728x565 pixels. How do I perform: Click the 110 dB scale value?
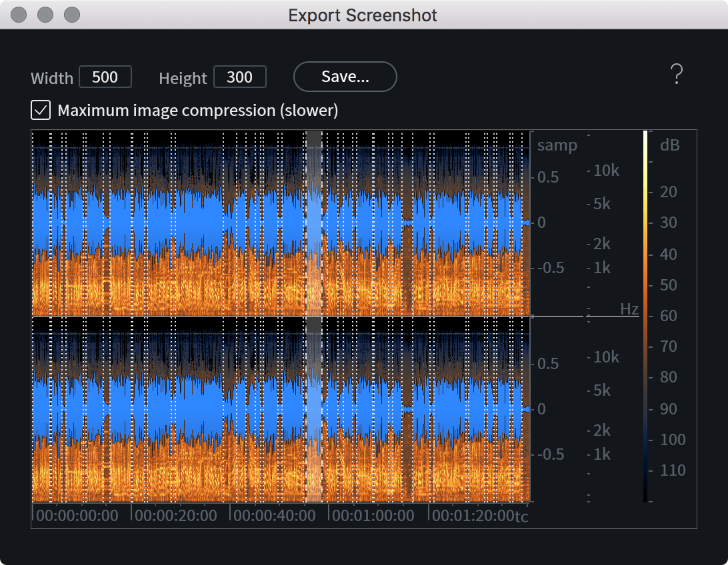click(x=673, y=470)
